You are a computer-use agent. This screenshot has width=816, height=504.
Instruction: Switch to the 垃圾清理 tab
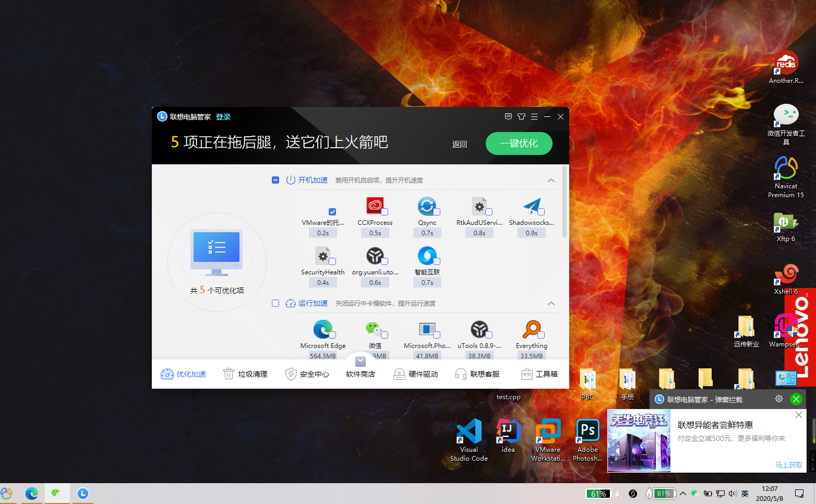pyautogui.click(x=245, y=374)
